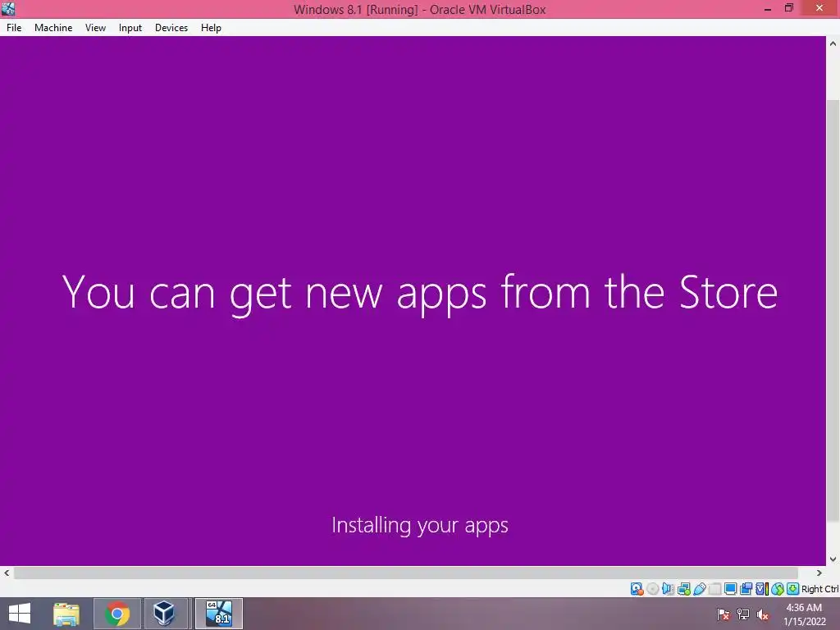Click the audio status icon
840x630 pixels.
point(668,589)
